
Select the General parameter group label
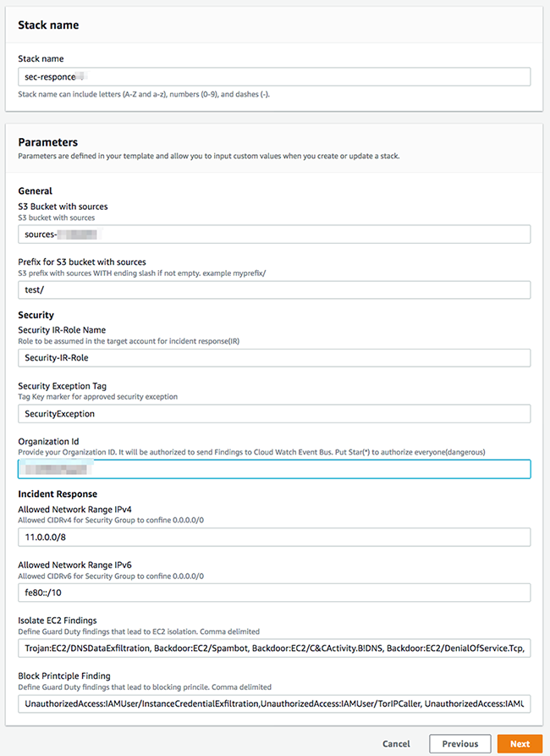coord(32,190)
